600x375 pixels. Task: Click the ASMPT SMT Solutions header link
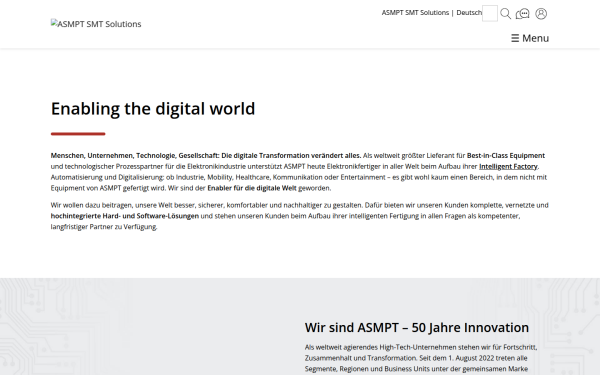(415, 13)
